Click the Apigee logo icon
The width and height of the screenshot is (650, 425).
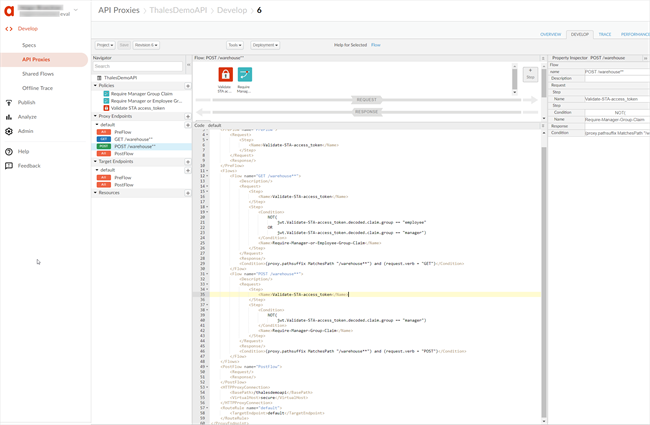(x=9, y=10)
